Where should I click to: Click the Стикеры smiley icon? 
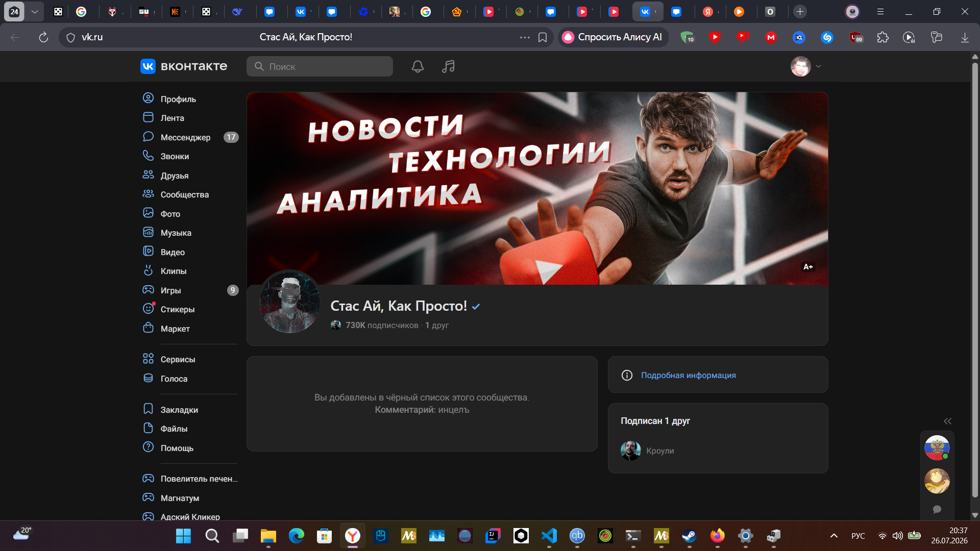[148, 309]
